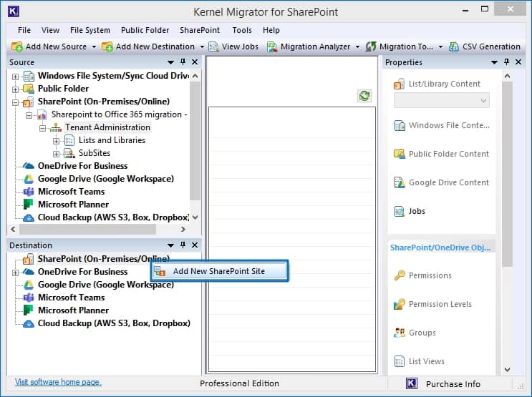Pin the Destination panel
Screen dimensions: 532x397
click(183, 245)
